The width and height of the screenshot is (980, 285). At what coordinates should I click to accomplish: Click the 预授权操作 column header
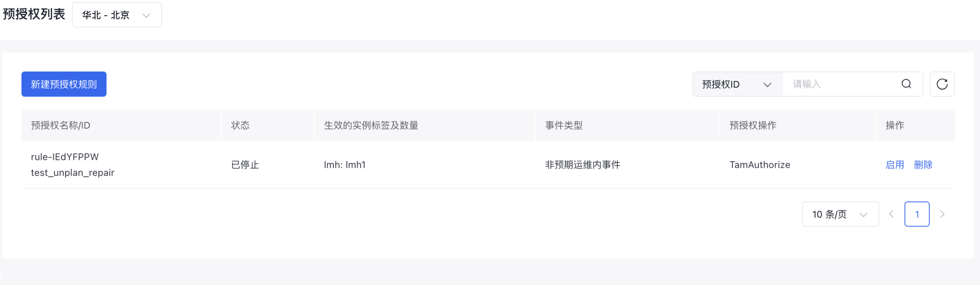pyautogui.click(x=752, y=125)
